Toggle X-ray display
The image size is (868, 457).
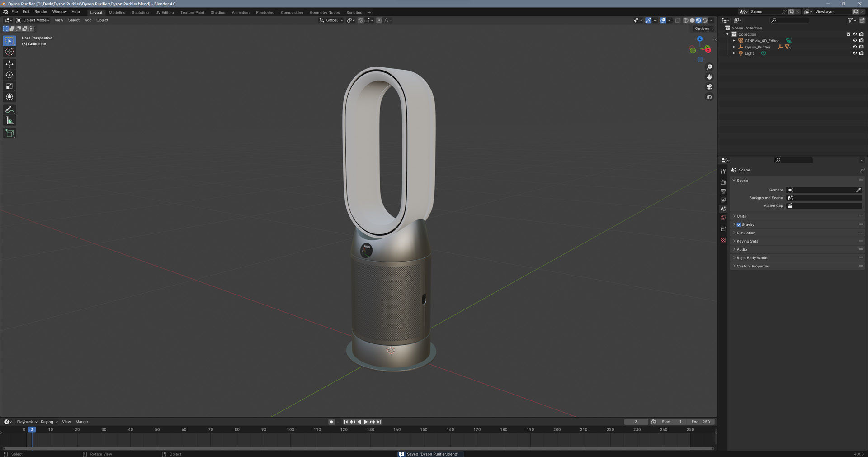point(677,20)
